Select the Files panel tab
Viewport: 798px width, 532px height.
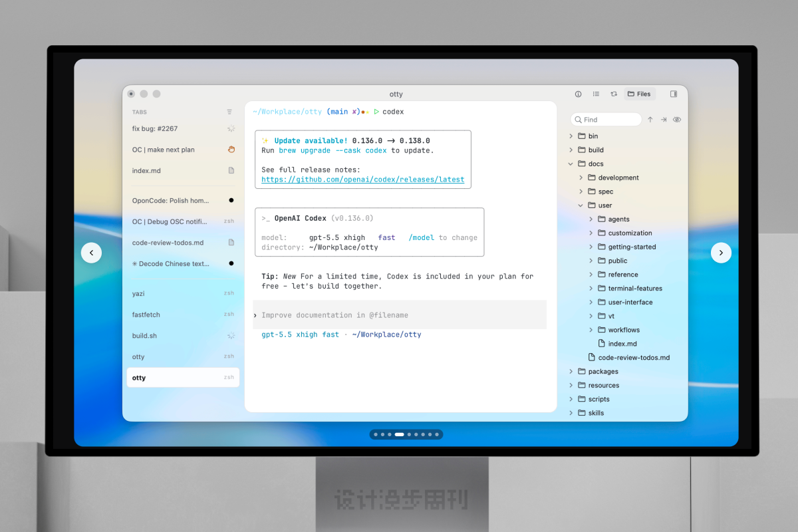[639, 94]
